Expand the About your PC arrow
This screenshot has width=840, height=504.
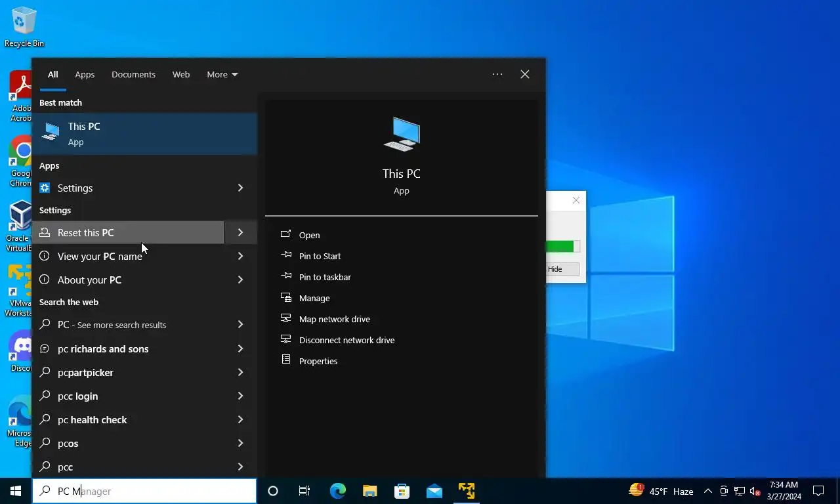(x=240, y=280)
